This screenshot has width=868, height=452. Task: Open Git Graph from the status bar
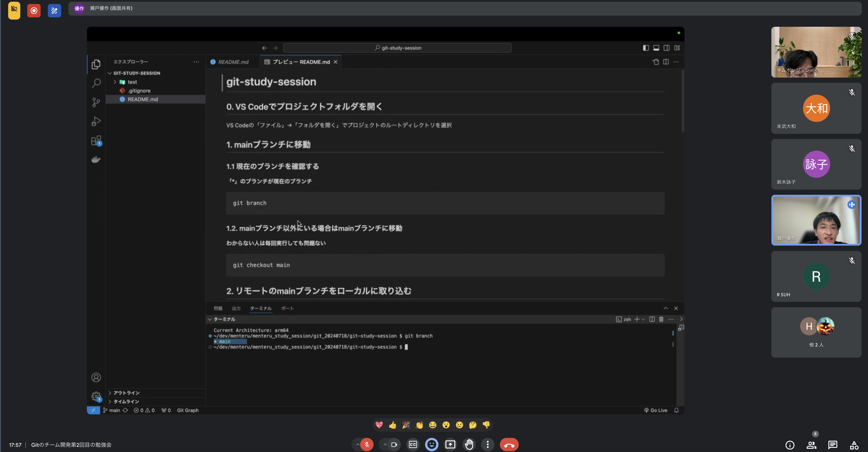tap(187, 410)
